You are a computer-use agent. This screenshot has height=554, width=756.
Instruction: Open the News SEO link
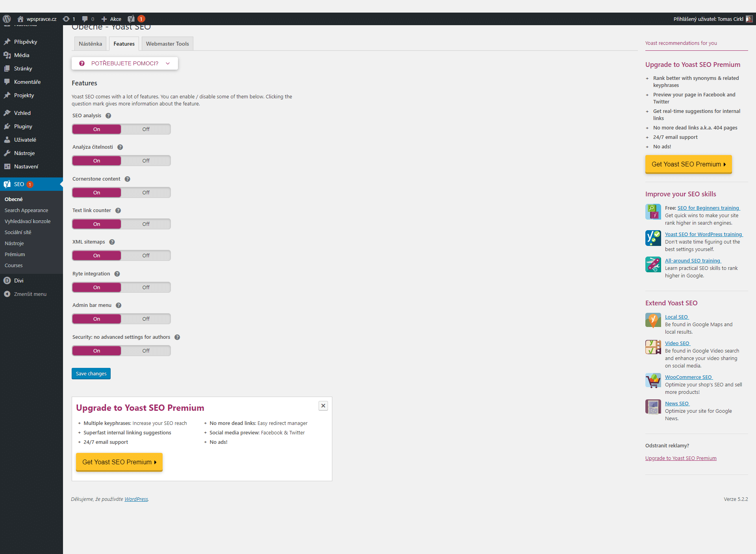(x=677, y=403)
